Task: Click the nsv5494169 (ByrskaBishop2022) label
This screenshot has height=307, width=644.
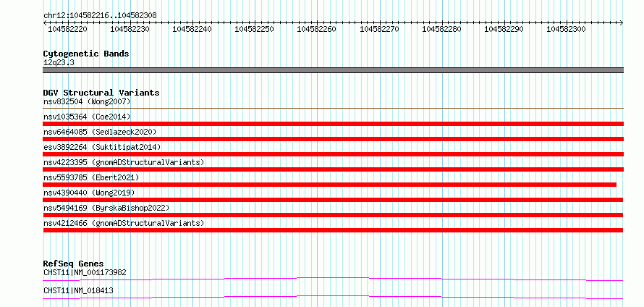Action: coord(106,208)
